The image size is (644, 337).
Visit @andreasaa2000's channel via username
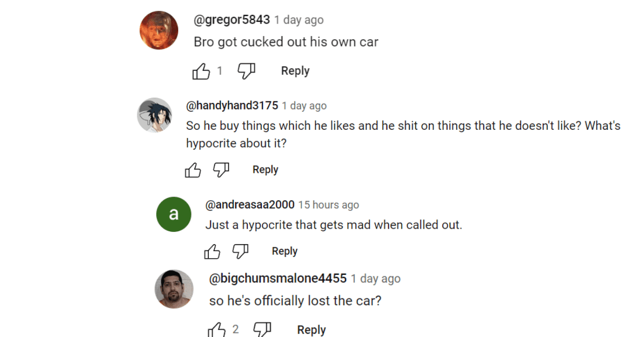[250, 204]
